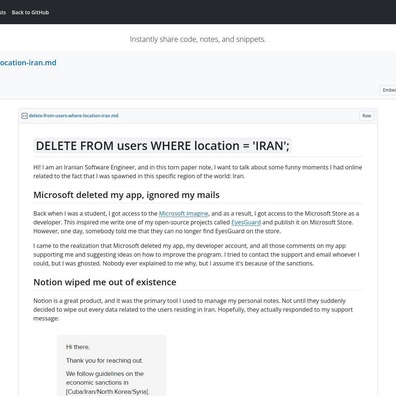Image resolution: width=396 pixels, height=396 pixels.
Task: Click the 'Microsoft deleted my app, ignored my mails' heading
Action: pyautogui.click(x=126, y=195)
